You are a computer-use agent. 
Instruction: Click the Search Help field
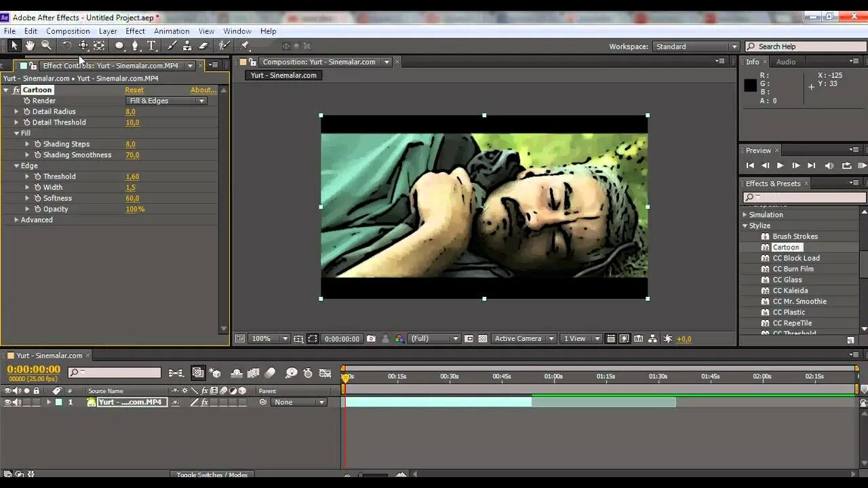(x=806, y=46)
